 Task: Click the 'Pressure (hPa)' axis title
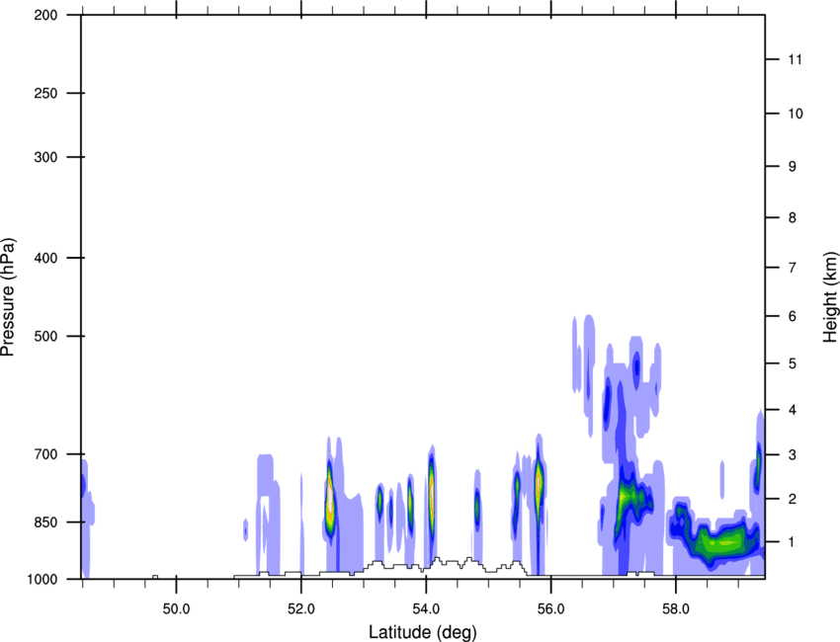pyautogui.click(x=8, y=296)
